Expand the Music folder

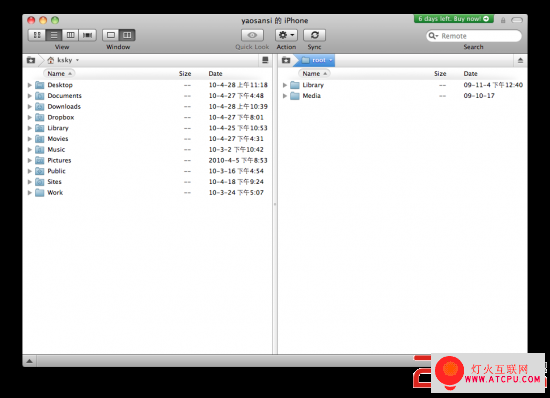[x=30, y=150]
